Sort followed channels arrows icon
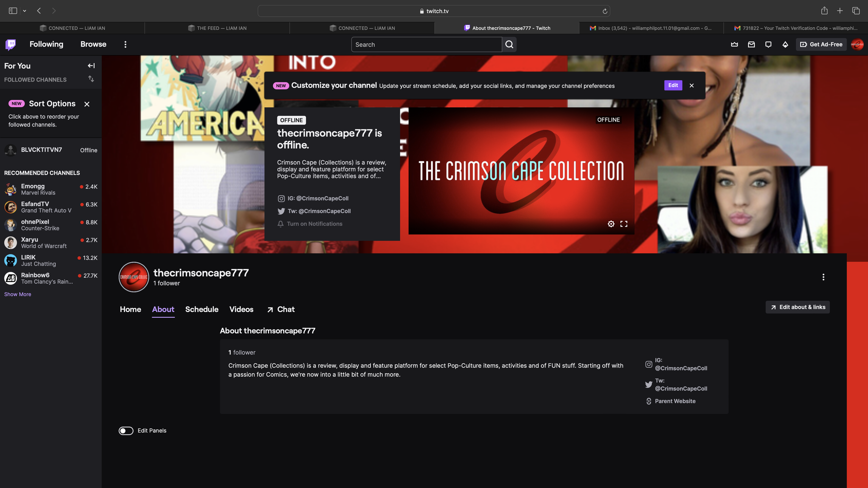Image resolution: width=868 pixels, height=488 pixels. tap(91, 79)
